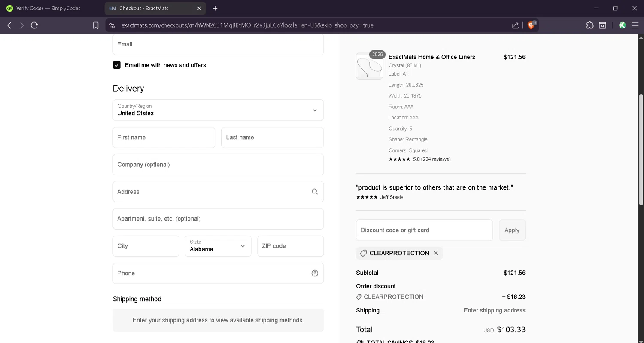Open the State dropdown showing Alabama
Screen dimensions: 644x343
(218, 246)
